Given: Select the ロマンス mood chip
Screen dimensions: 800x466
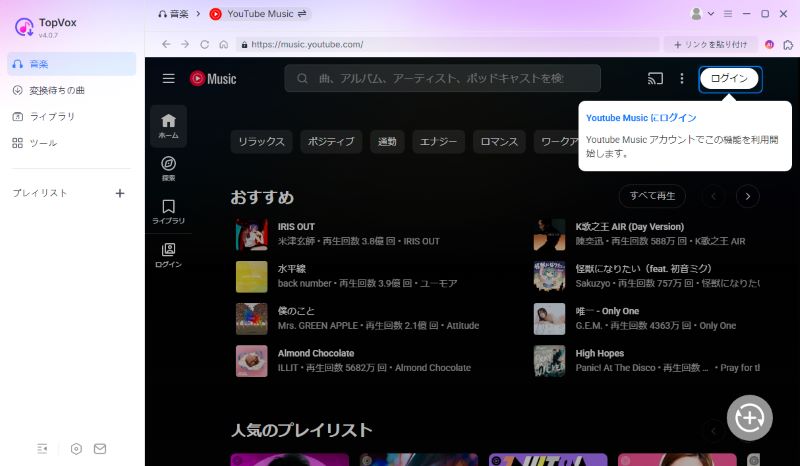Looking at the screenshot, I should pyautogui.click(x=499, y=141).
